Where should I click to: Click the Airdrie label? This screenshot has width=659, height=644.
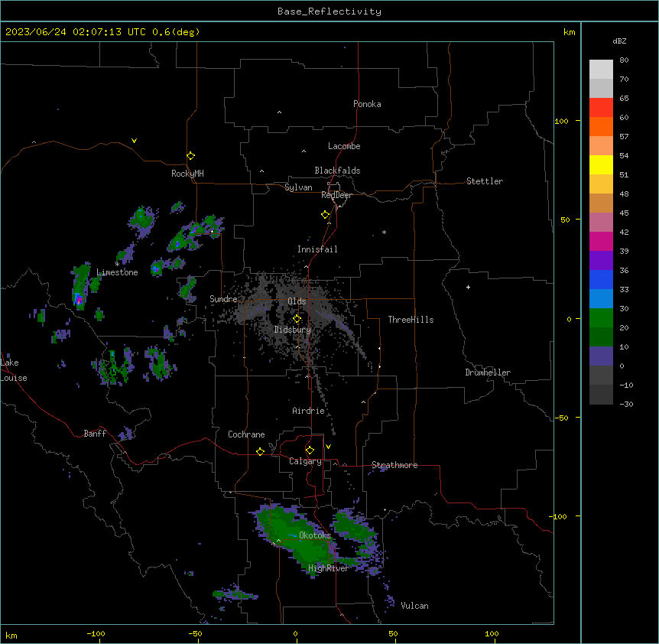point(308,411)
